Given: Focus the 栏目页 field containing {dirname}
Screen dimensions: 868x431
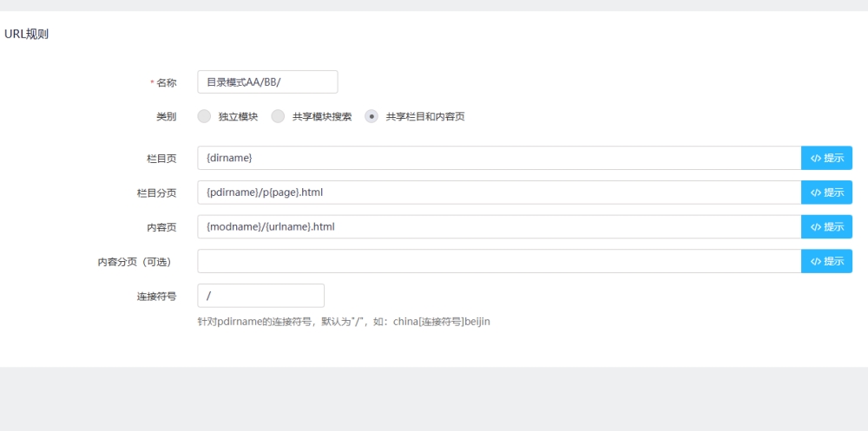Looking at the screenshot, I should click(498, 158).
